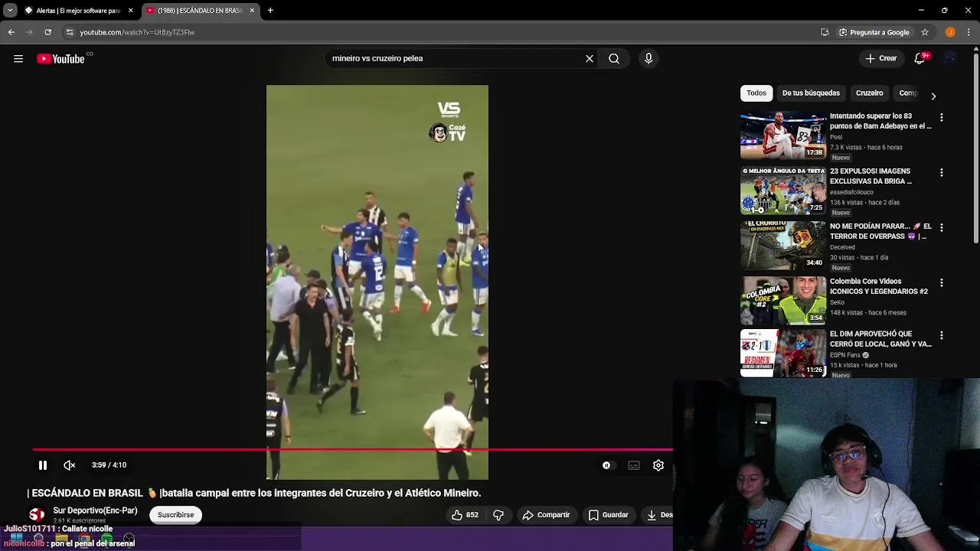Close the 'Alertas' browser tab

tap(130, 11)
